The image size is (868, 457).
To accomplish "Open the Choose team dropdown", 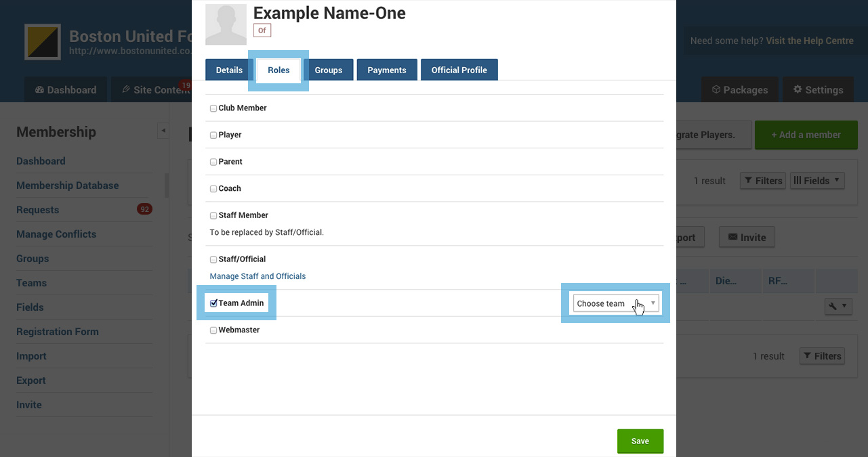I will coord(615,303).
